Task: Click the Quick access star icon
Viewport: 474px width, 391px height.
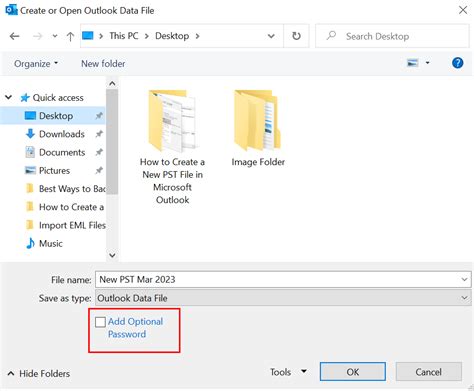Action: pos(25,98)
